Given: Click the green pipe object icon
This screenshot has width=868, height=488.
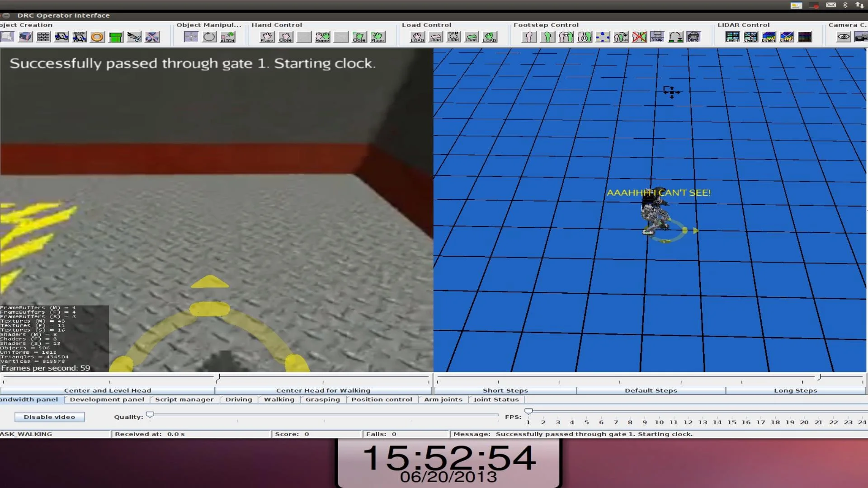Looking at the screenshot, I should [116, 37].
